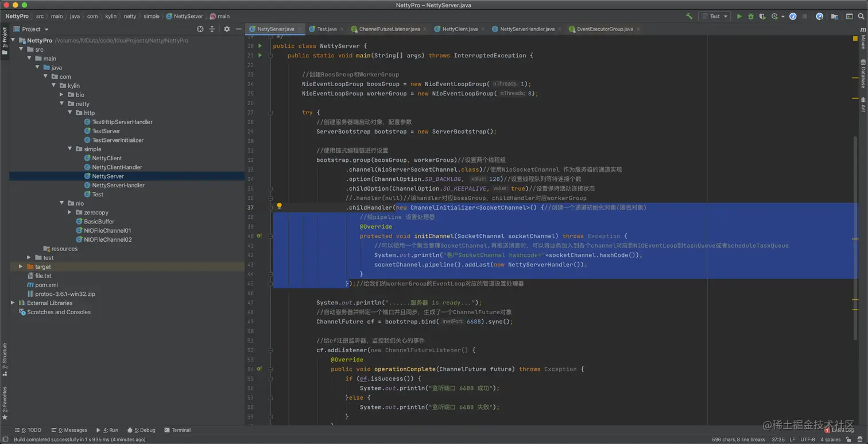
Task: Open the Terminal tool window
Action: coord(177,430)
